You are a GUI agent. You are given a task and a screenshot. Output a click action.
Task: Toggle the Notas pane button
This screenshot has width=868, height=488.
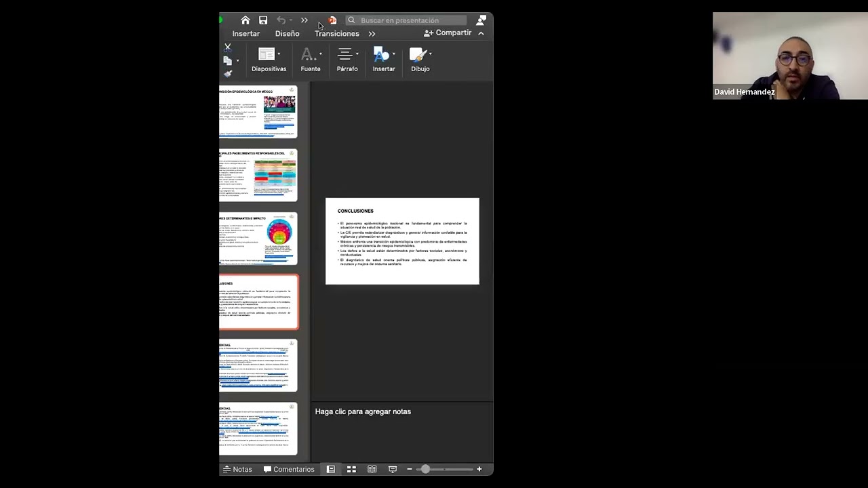pos(237,469)
